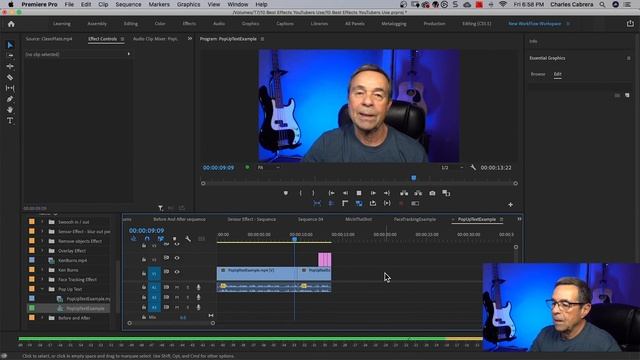640x360 pixels.
Task: Open Edit in Essential Graphics
Action: 558,74
